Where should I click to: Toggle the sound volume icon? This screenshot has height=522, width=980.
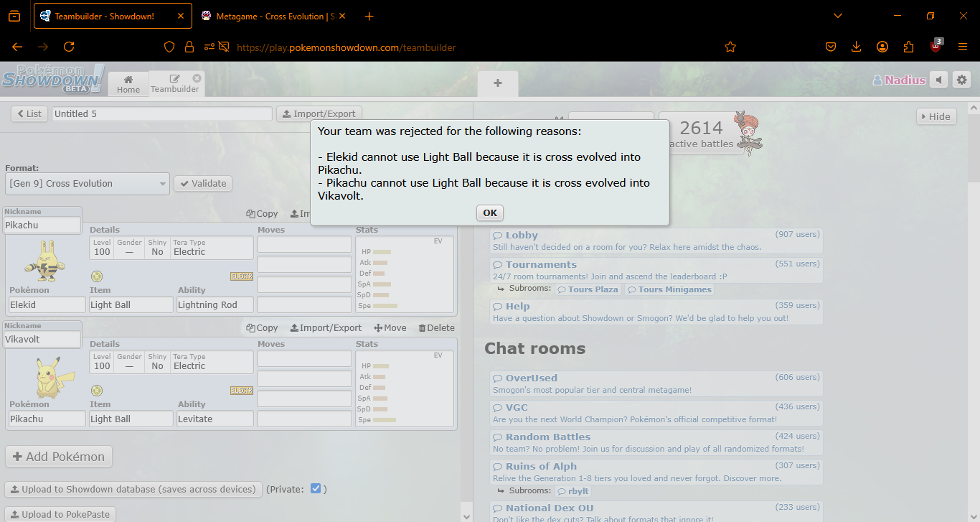tap(939, 80)
